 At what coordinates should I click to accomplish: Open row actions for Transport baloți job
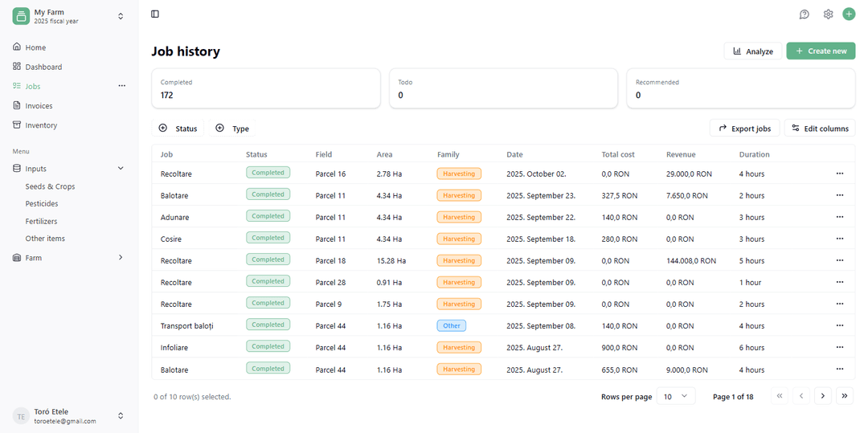click(840, 325)
